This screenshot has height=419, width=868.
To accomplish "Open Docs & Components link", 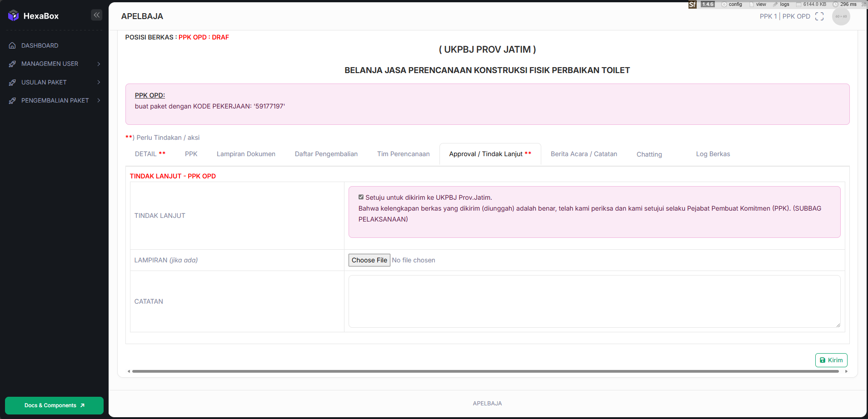I will click(54, 405).
